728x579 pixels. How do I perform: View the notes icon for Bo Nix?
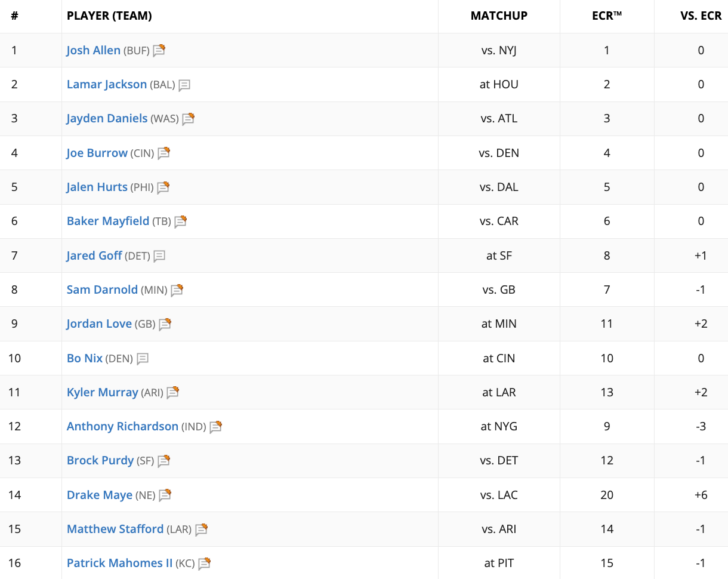(x=143, y=359)
